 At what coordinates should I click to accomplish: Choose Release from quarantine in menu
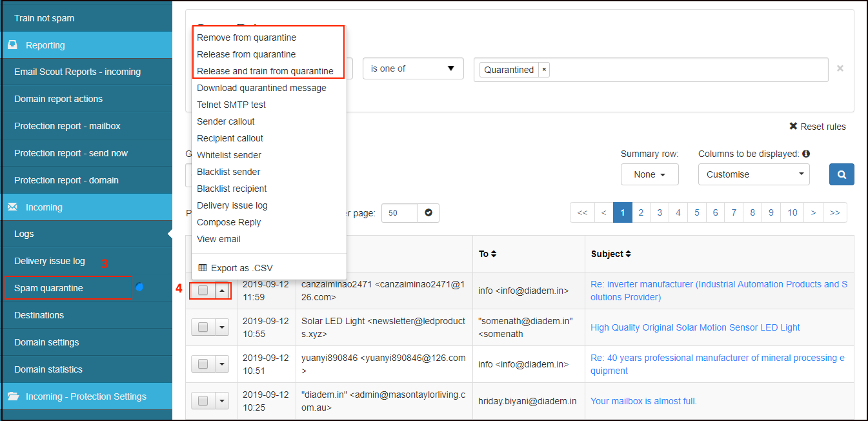[x=246, y=54]
